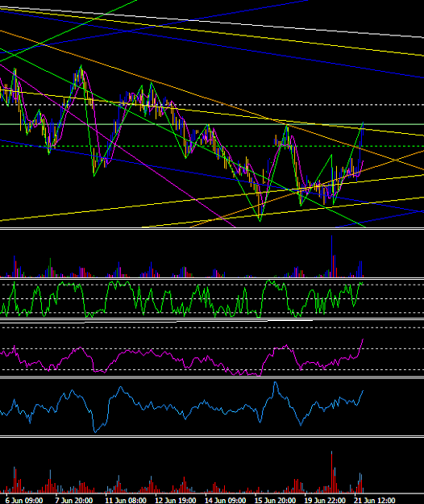Click the '7 Jun 20:00' time axis label

[74, 500]
